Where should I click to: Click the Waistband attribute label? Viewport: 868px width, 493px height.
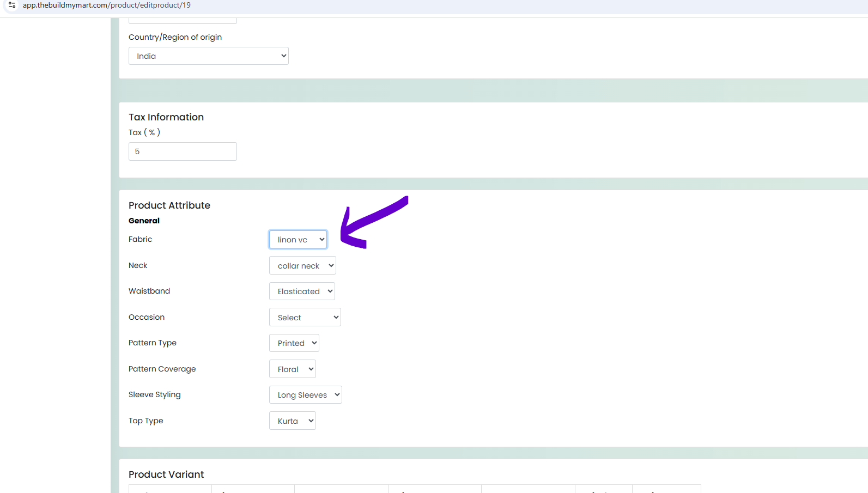pos(149,291)
